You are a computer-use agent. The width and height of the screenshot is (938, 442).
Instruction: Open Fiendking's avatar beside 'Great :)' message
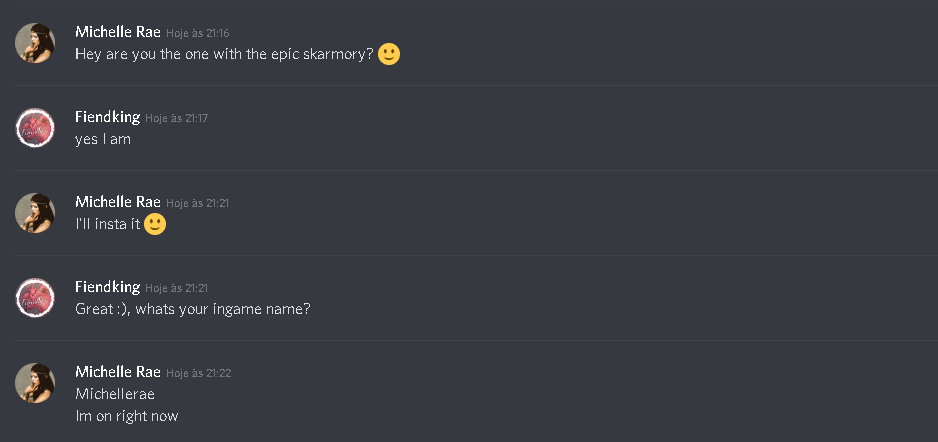coord(35,298)
